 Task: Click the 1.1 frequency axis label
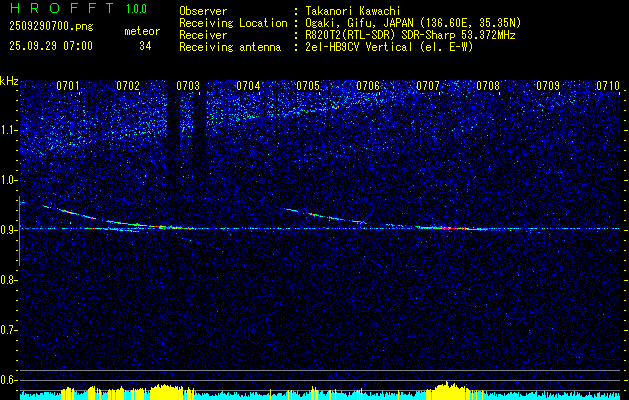(9, 130)
